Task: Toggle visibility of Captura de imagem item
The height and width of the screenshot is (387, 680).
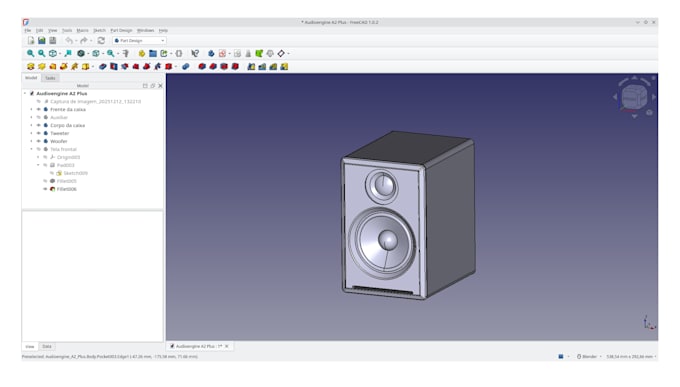Action: 39,102
